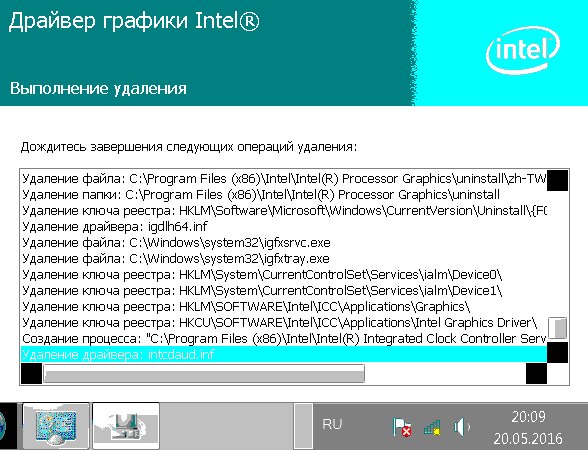Click the Intel logo in the header
Image resolution: width=588 pixels, height=450 pixels.
(523, 50)
